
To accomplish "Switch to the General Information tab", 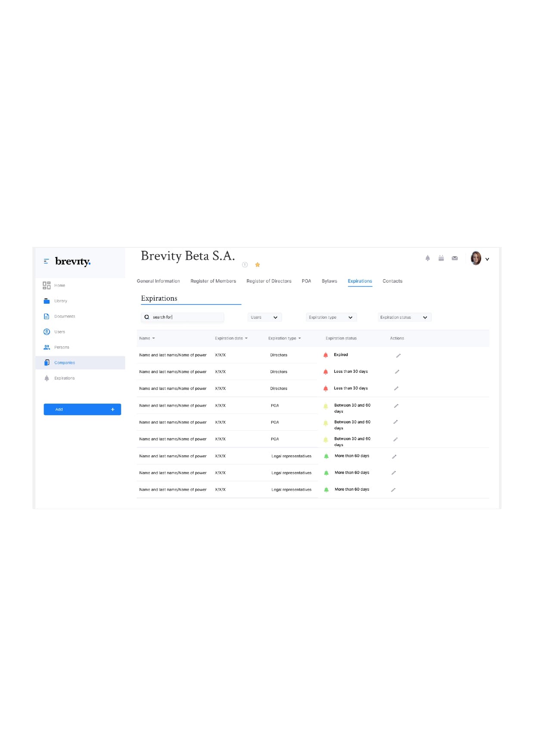I will [x=158, y=281].
